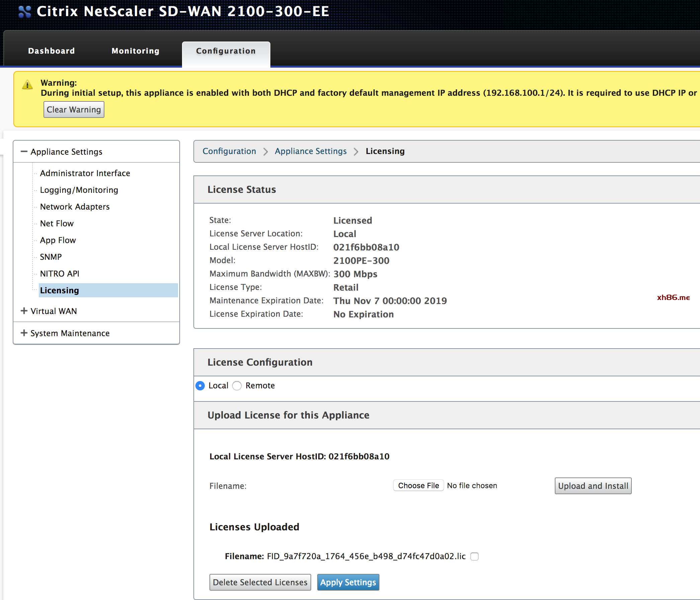700x600 pixels.
Task: Click the FID_9a7f720a .lic filename text
Action: [366, 556]
